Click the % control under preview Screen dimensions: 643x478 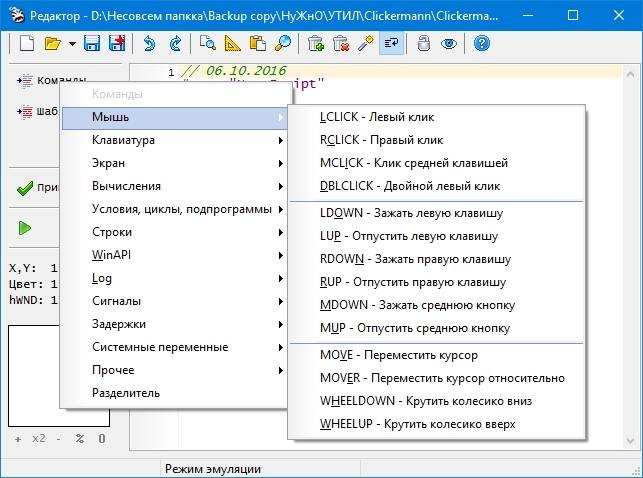pyautogui.click(x=80, y=439)
